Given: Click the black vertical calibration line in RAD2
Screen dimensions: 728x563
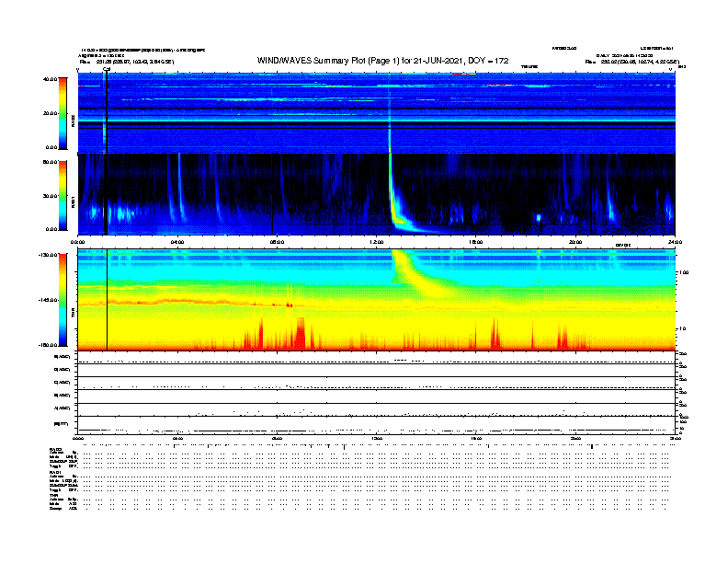Looking at the screenshot, I should click(107, 111).
